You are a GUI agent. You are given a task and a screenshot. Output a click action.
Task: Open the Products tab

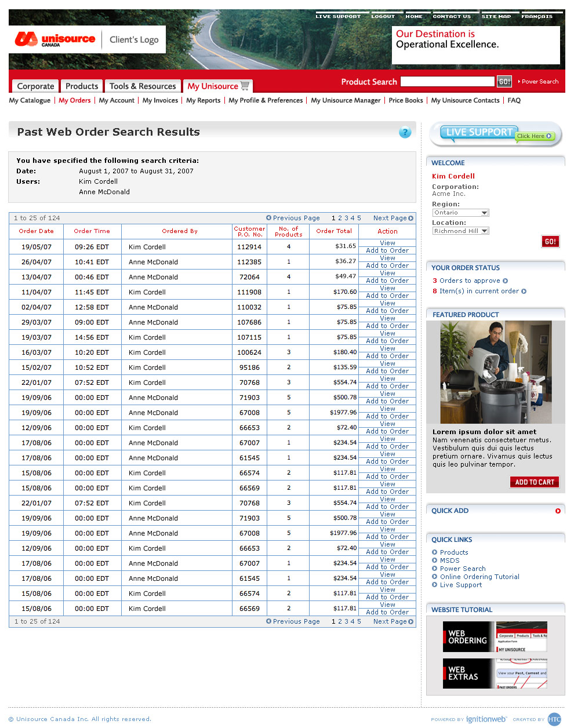(x=82, y=86)
